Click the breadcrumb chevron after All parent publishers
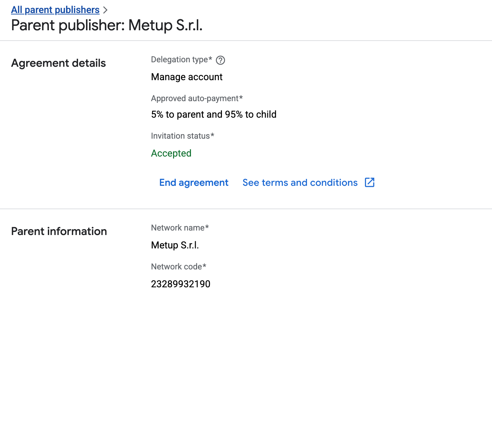Viewport: 492px width, 448px height. 105,10
